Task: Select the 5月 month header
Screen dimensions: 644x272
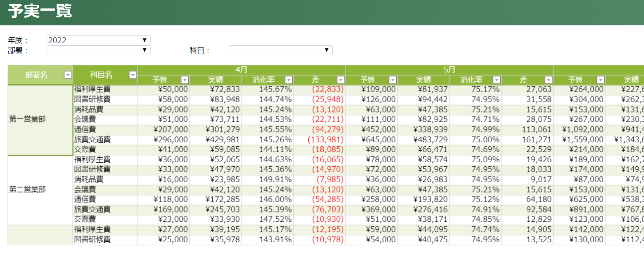Action: 449,70
